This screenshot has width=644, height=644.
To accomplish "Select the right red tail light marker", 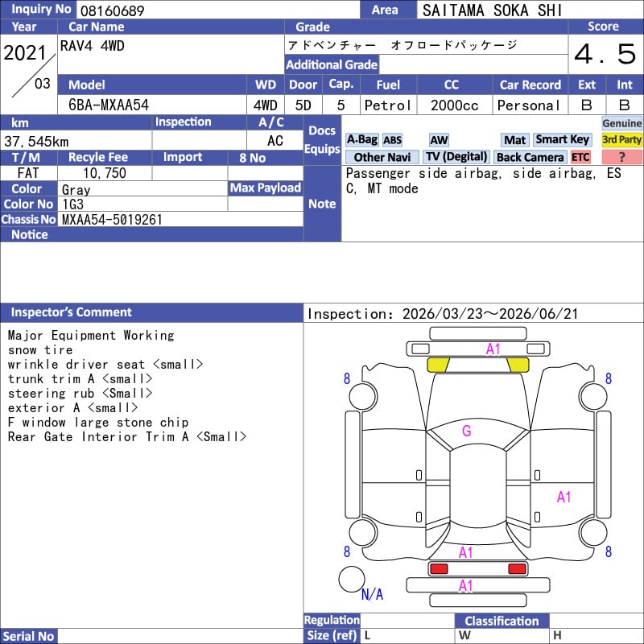I will tap(517, 569).
